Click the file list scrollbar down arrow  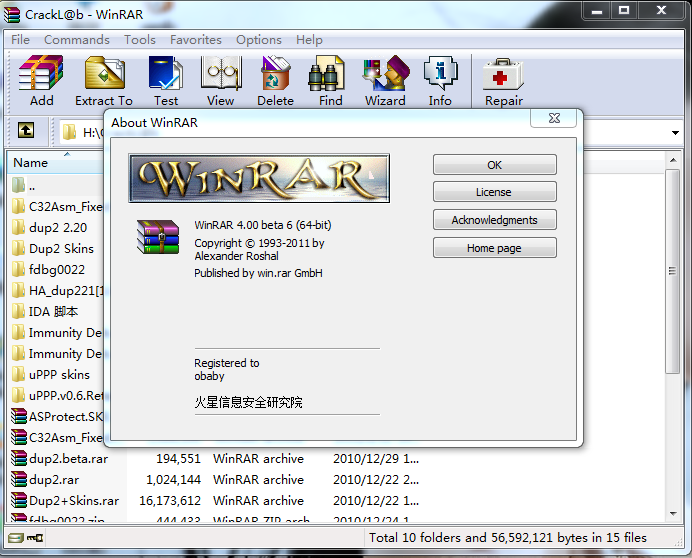coord(673,514)
